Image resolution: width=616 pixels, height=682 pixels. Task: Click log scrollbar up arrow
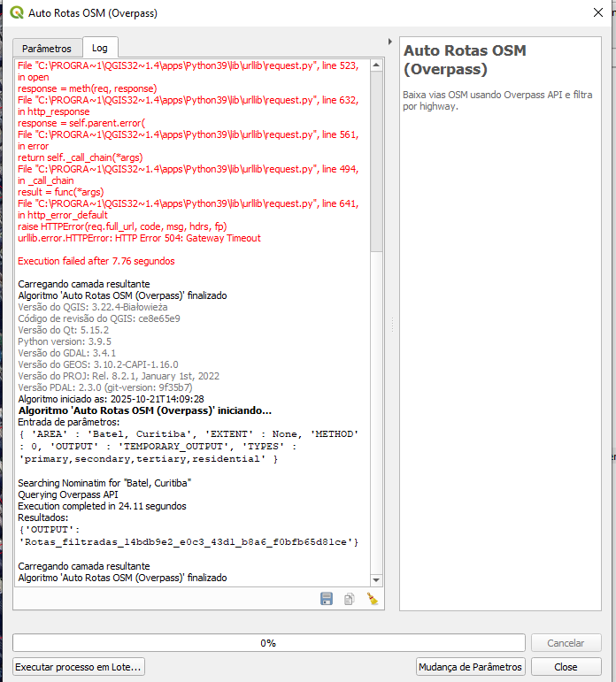coord(376,65)
